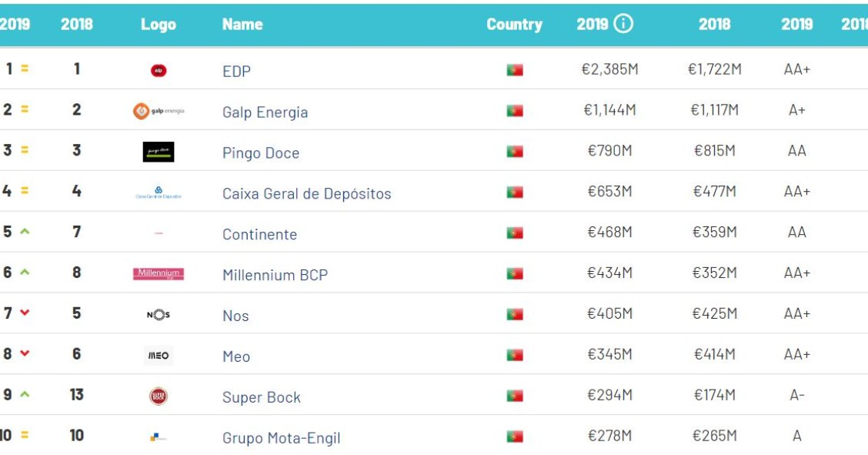This screenshot has height=455, width=868.
Task: Click the Galp Energia logo
Action: point(159,111)
